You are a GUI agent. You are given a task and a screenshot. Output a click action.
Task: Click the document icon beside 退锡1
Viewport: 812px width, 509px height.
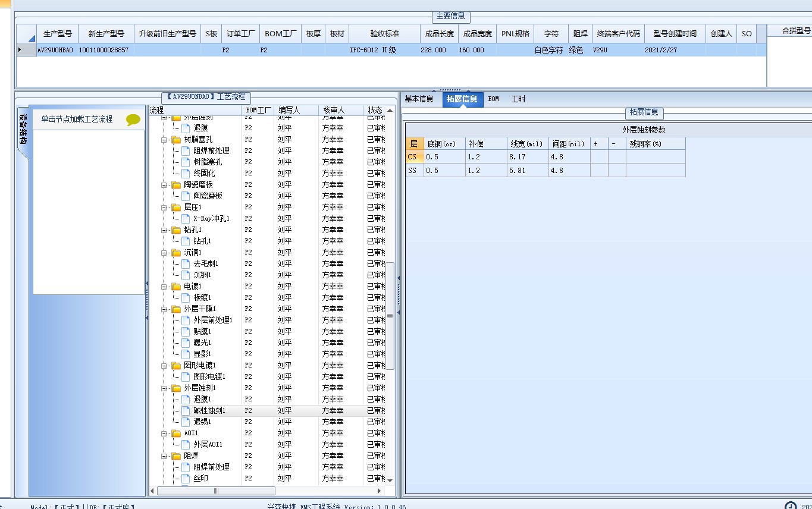click(x=186, y=422)
